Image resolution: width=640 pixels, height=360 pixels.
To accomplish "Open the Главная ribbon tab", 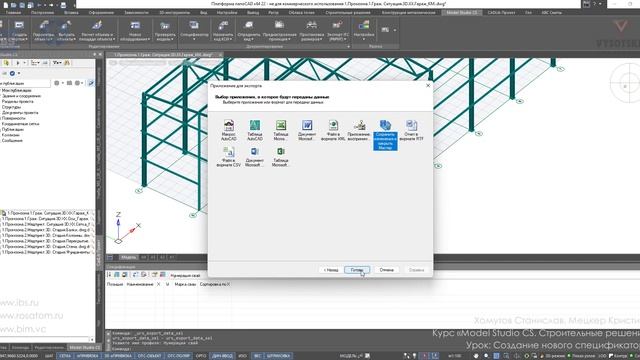I will coord(13,13).
